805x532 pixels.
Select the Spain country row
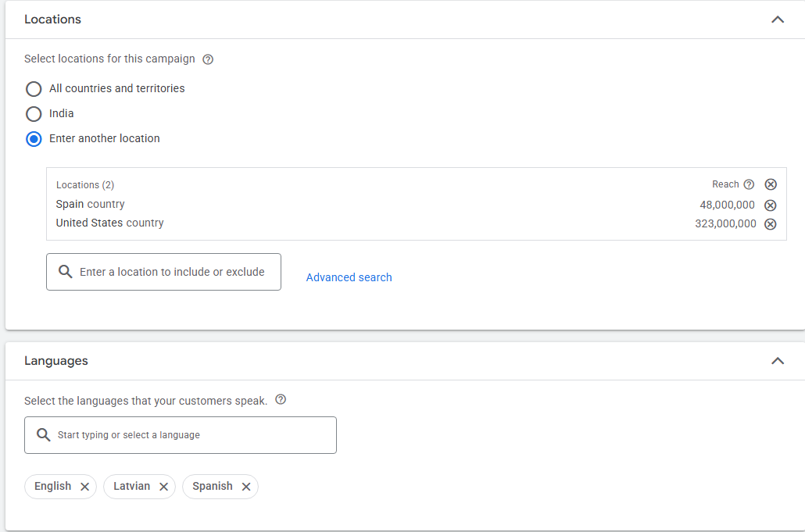90,204
